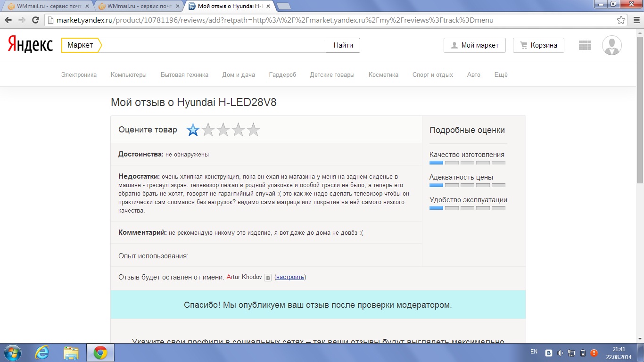Image resolution: width=644 pixels, height=362 pixels.
Task: Open the Windows Start button
Action: click(x=12, y=353)
